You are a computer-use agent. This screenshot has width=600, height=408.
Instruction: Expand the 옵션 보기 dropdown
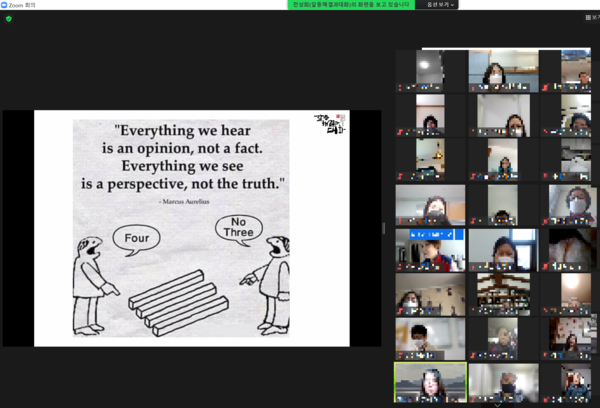click(439, 5)
